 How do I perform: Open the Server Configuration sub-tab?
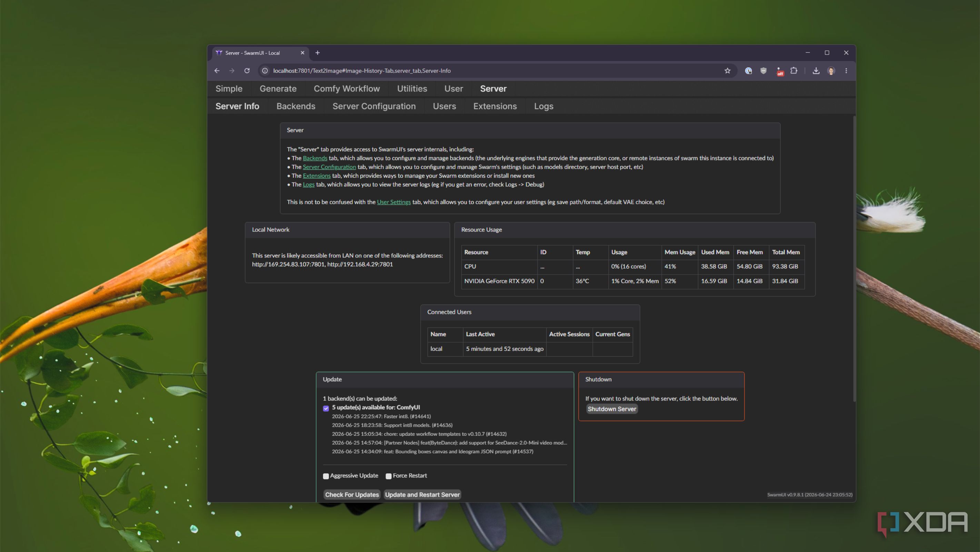point(374,106)
